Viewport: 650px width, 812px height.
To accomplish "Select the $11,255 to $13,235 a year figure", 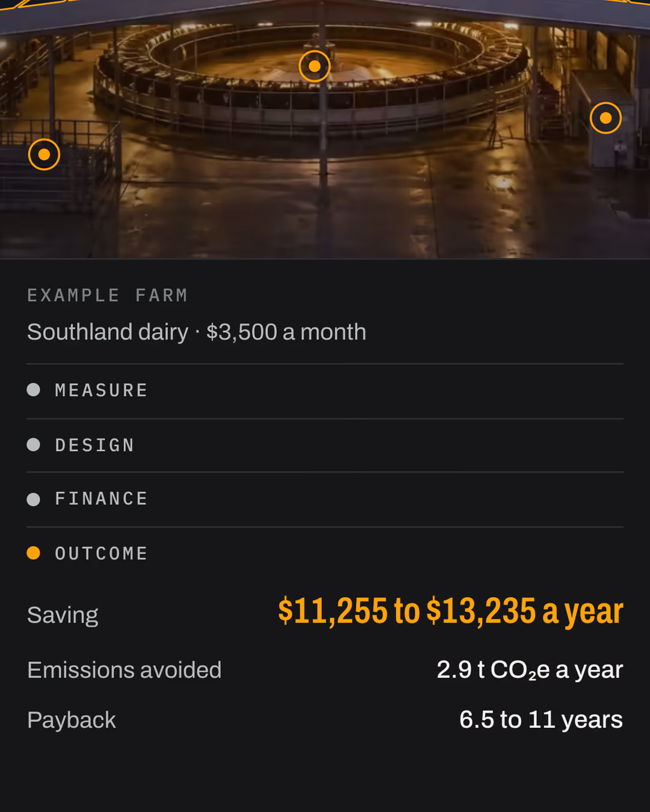I will click(x=451, y=612).
